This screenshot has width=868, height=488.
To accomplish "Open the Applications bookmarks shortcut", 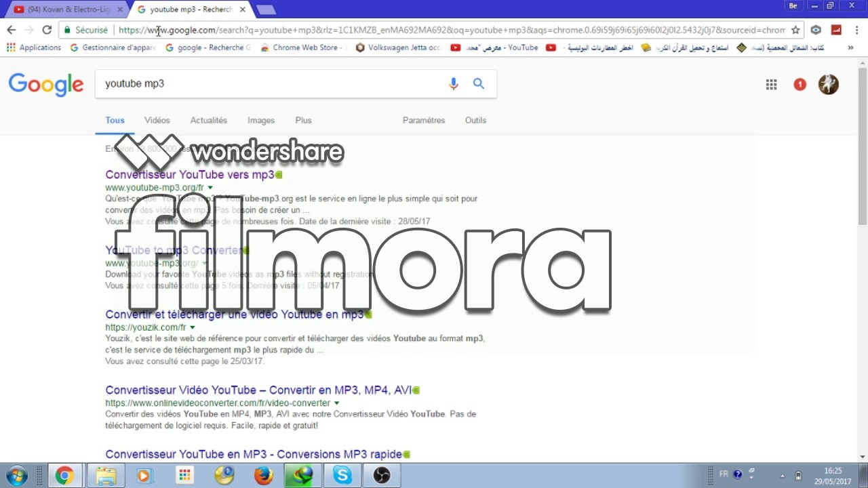I will [x=34, y=47].
